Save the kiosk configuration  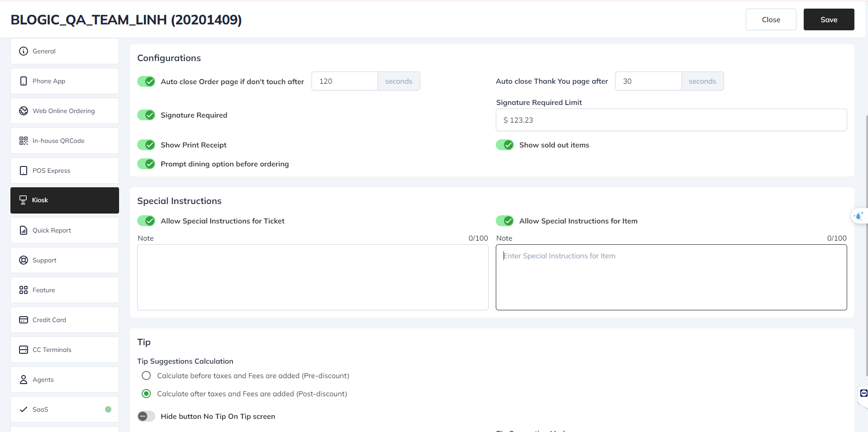click(829, 19)
